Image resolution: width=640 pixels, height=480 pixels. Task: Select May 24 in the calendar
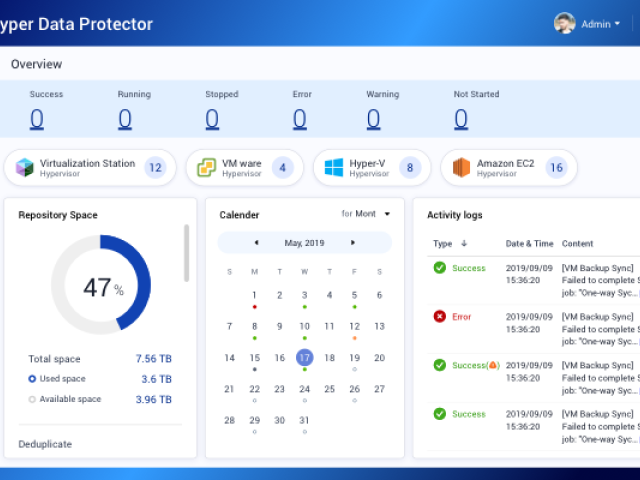point(304,389)
